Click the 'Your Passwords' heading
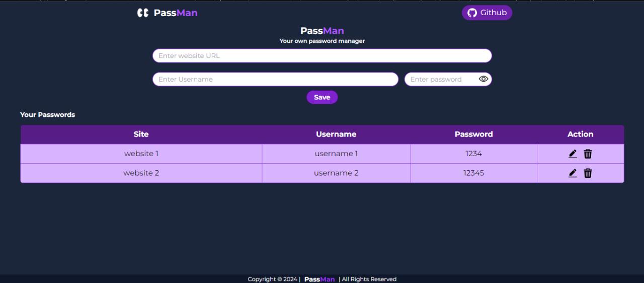This screenshot has height=283, width=644. tap(47, 115)
